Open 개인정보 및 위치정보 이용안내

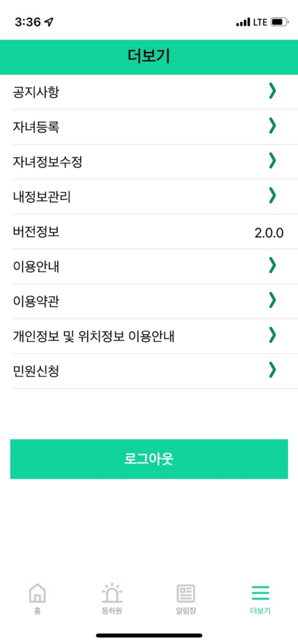tap(149, 335)
